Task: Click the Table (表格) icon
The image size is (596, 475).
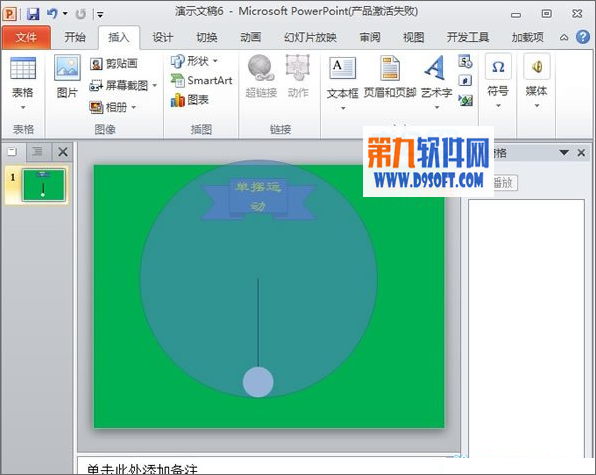Action: pyautogui.click(x=23, y=68)
